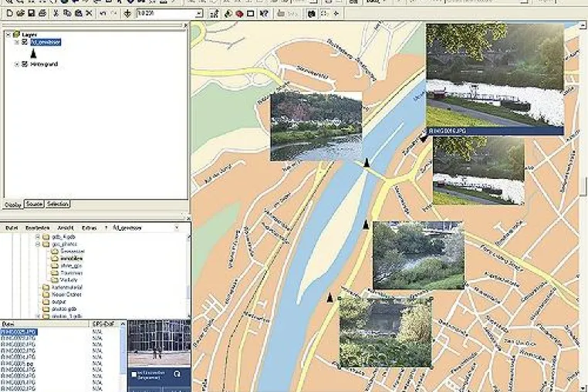Activate the What's This help tool
Viewport: 588px width, 392px height.
[x=264, y=14]
